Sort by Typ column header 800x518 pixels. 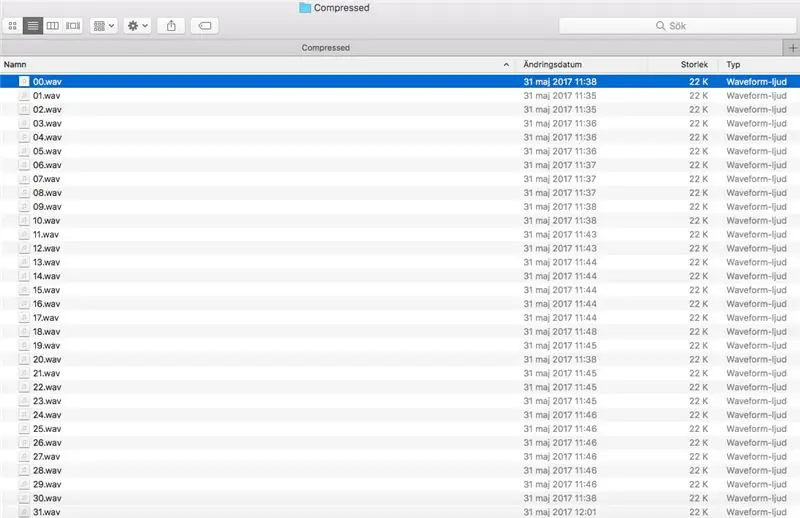(760, 64)
